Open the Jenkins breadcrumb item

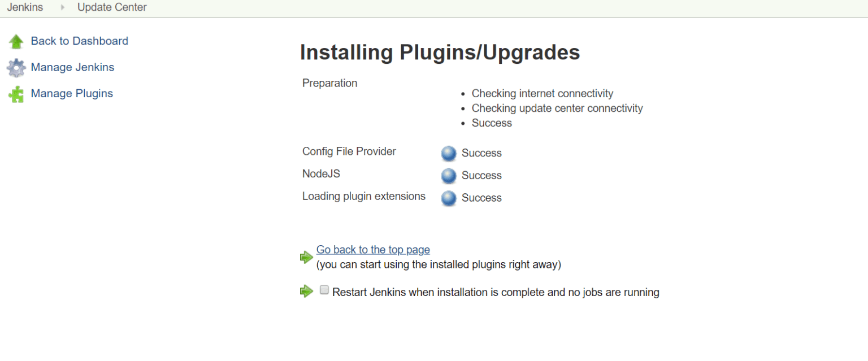(x=25, y=8)
